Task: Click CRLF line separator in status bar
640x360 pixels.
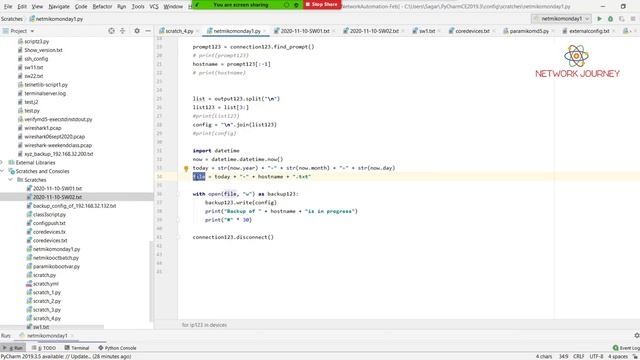Action: click(x=578, y=357)
